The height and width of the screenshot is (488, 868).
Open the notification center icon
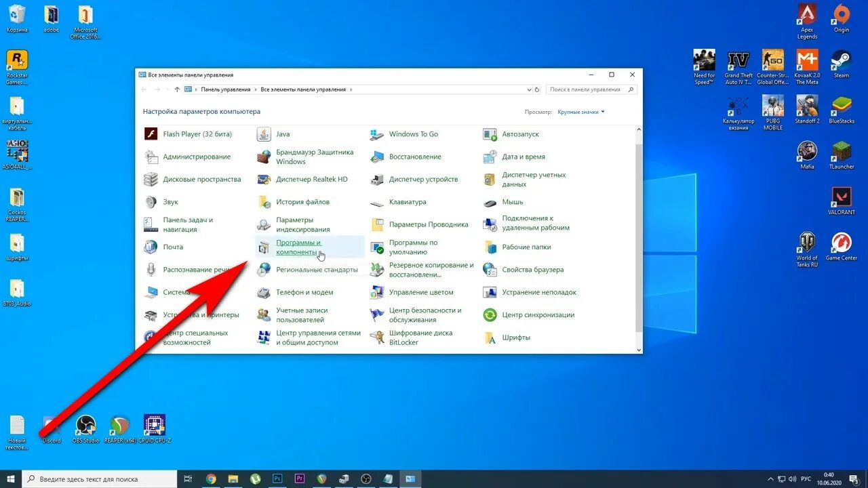(854, 479)
